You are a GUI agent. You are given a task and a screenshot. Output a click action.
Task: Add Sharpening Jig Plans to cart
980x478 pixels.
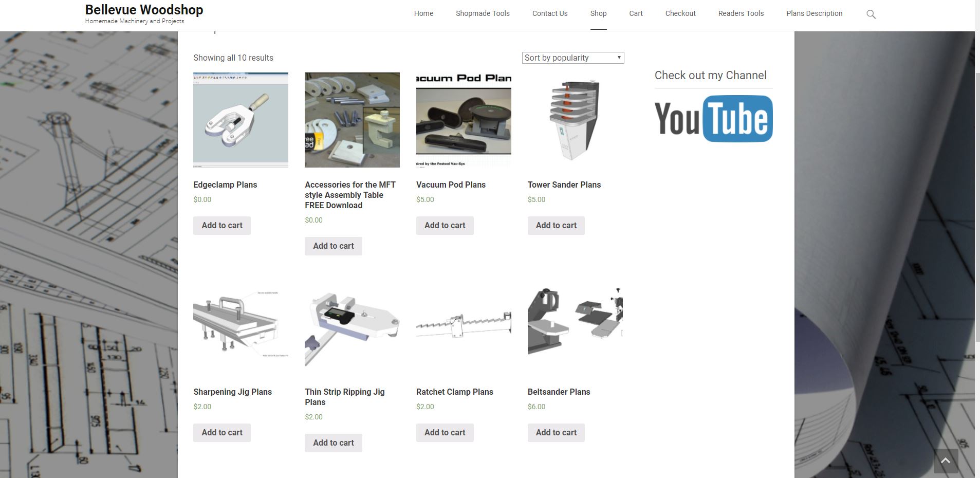(x=222, y=433)
